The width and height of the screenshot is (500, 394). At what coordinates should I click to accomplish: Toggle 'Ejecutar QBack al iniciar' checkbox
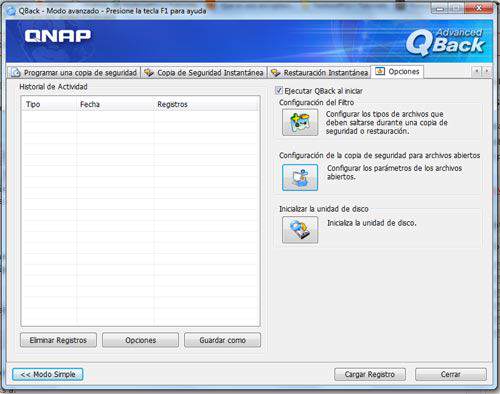click(x=279, y=90)
